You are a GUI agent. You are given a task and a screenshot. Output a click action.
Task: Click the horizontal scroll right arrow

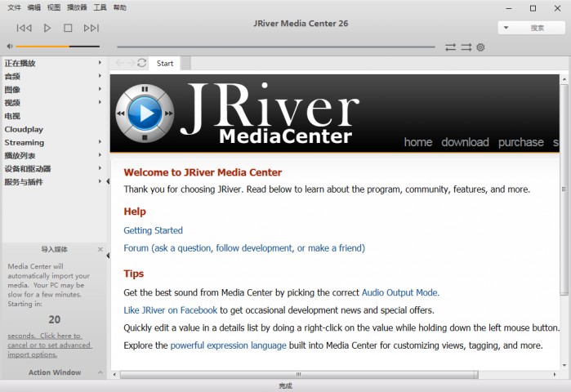coord(555,374)
